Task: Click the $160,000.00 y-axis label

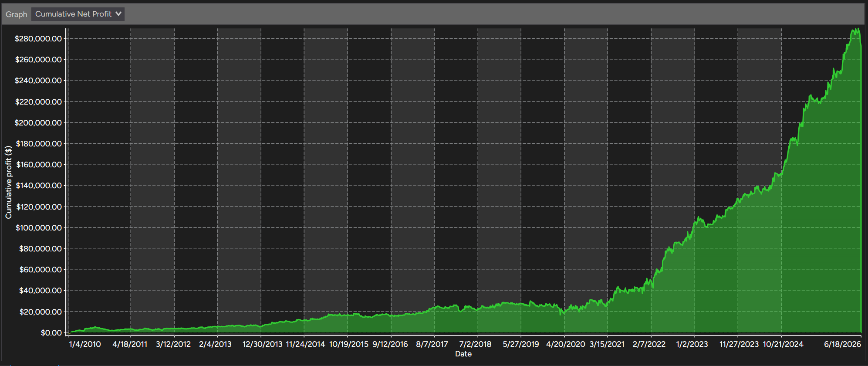Action: 39,165
